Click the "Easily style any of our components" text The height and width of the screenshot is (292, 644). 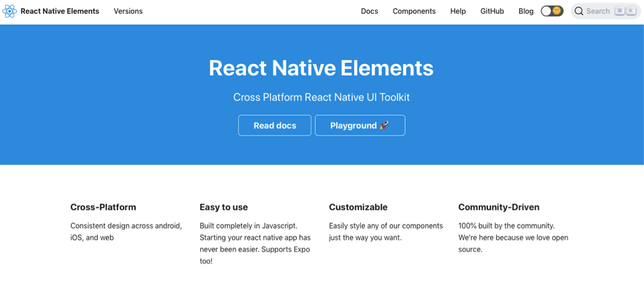tap(386, 232)
